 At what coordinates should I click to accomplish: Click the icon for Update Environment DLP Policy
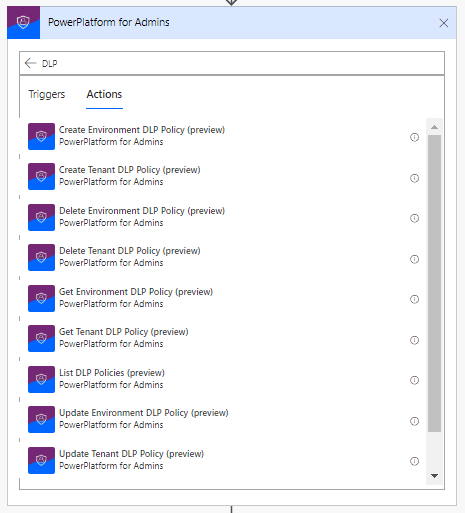[41, 419]
